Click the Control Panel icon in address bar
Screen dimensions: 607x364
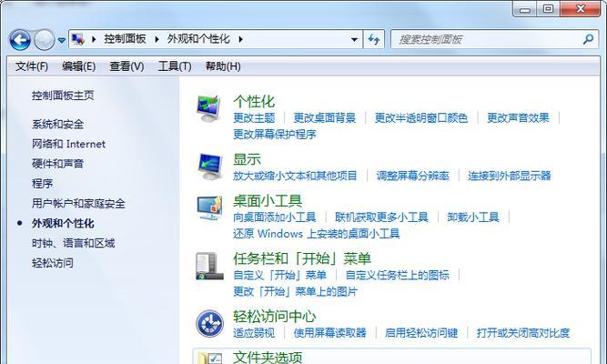click(78, 39)
